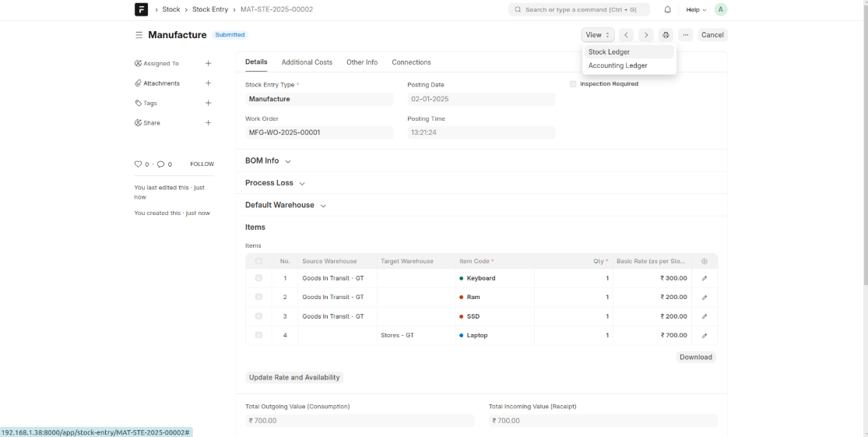Expand the Default Warehouse section

click(286, 205)
